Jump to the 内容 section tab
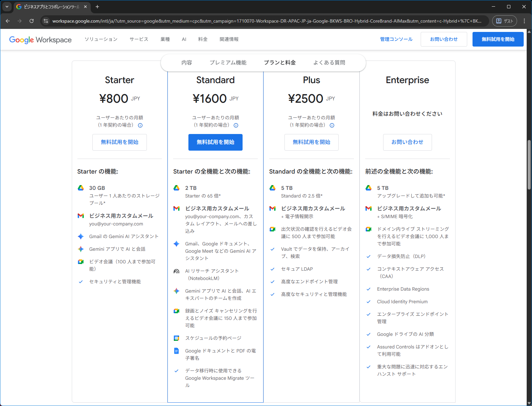This screenshot has height=406, width=532. pyautogui.click(x=186, y=63)
